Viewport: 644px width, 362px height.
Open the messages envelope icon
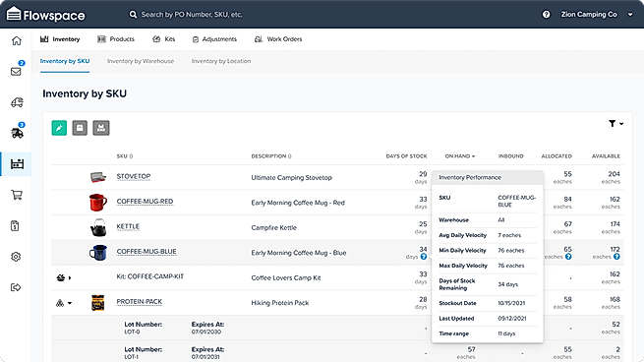[16, 72]
